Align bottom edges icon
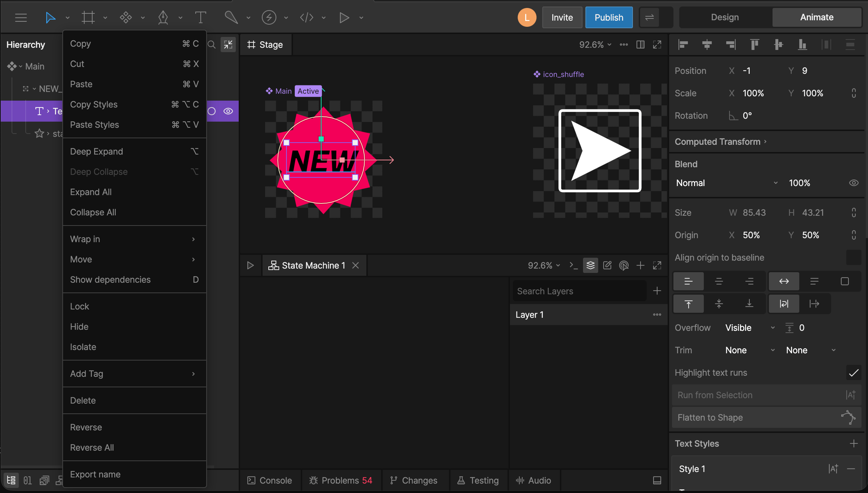The width and height of the screenshot is (868, 493). point(803,45)
